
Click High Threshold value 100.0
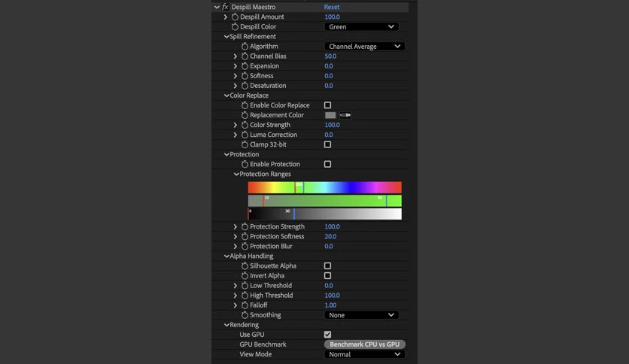pos(332,296)
